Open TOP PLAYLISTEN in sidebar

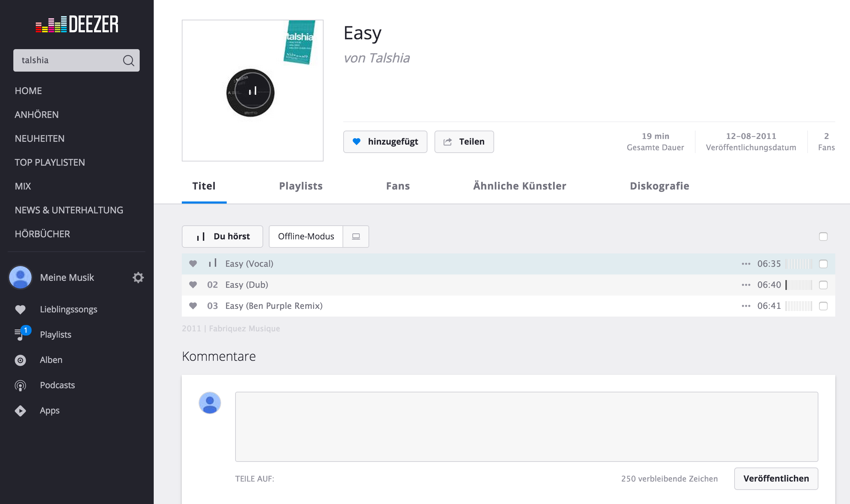[x=50, y=163]
